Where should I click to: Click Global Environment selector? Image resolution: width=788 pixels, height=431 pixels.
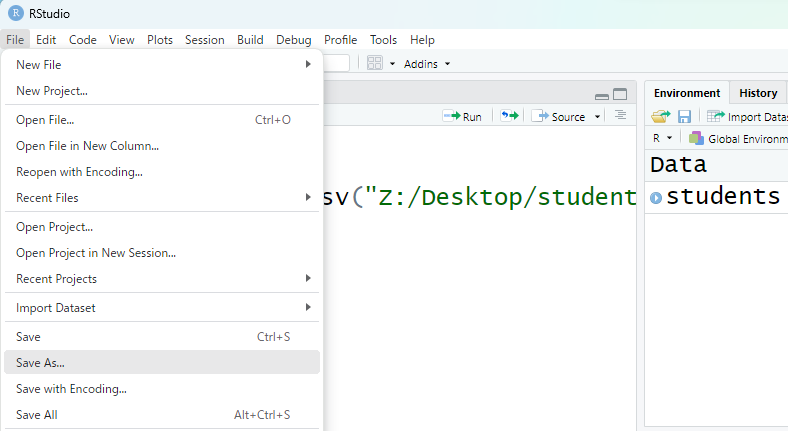pos(738,138)
